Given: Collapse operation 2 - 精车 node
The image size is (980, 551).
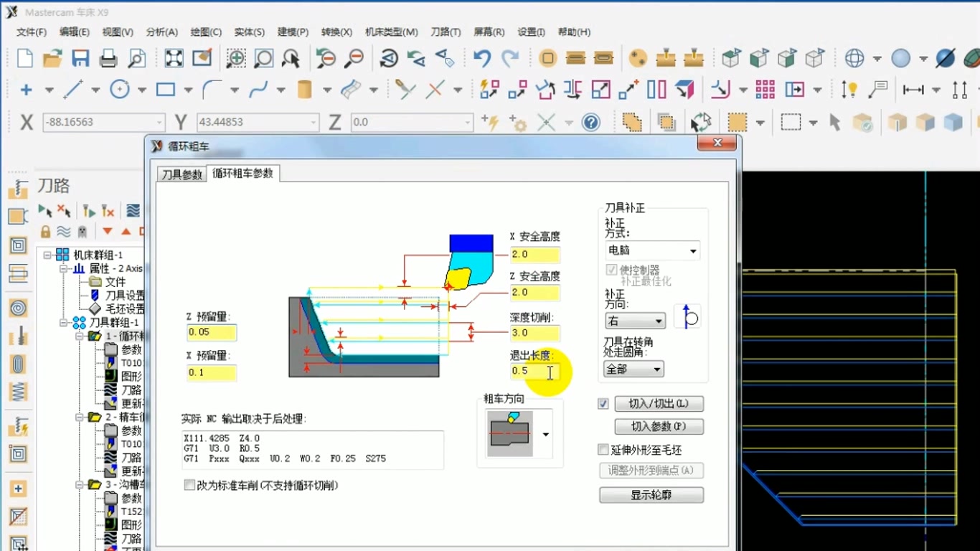Looking at the screenshot, I should 79,417.
